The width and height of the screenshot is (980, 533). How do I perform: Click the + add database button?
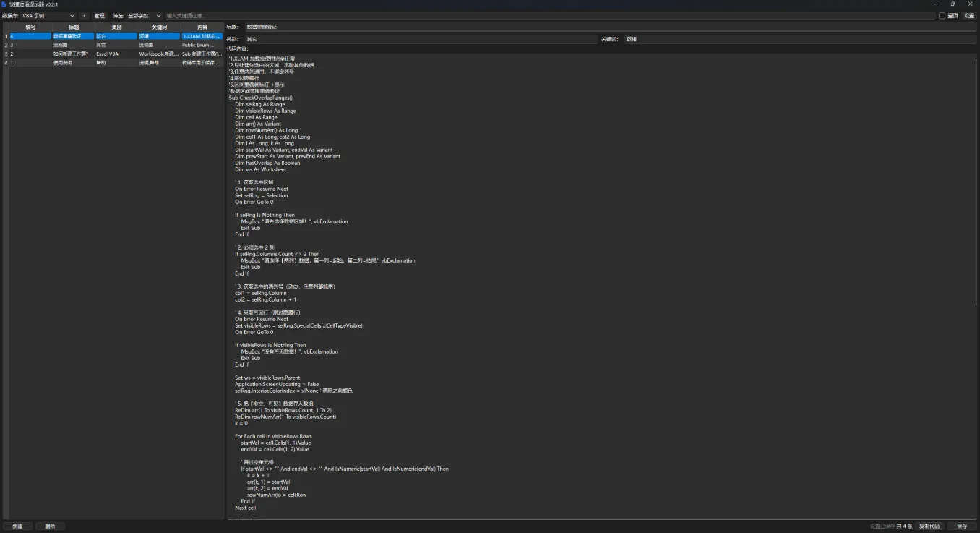point(83,15)
